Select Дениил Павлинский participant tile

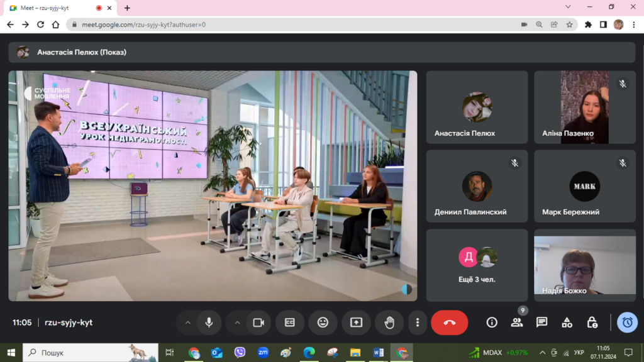coord(477,186)
